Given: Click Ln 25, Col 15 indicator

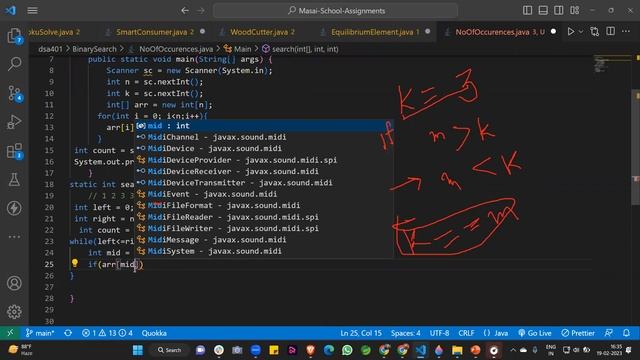Looking at the screenshot, I should (361, 333).
